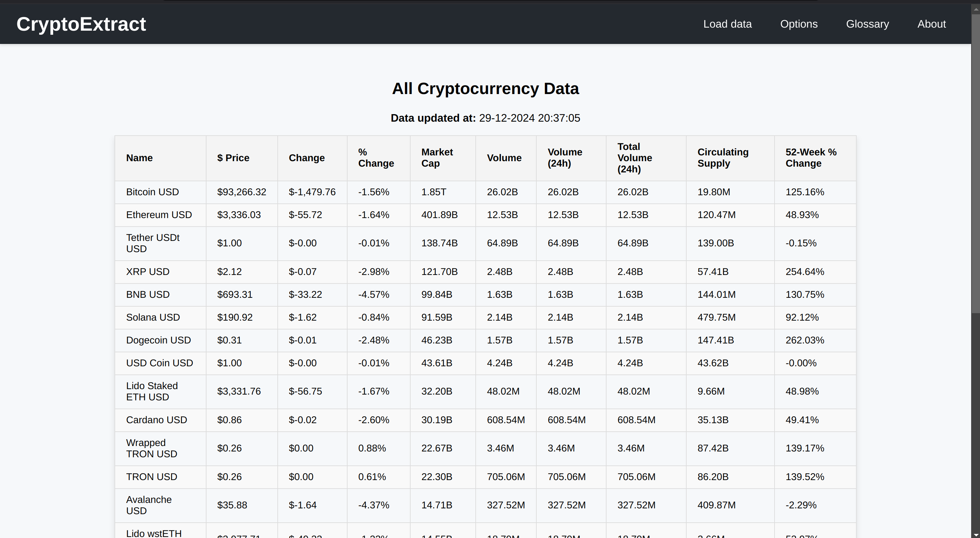Click the scrollbar up arrow
Screen dimensions: 980x538
pos(976,9)
